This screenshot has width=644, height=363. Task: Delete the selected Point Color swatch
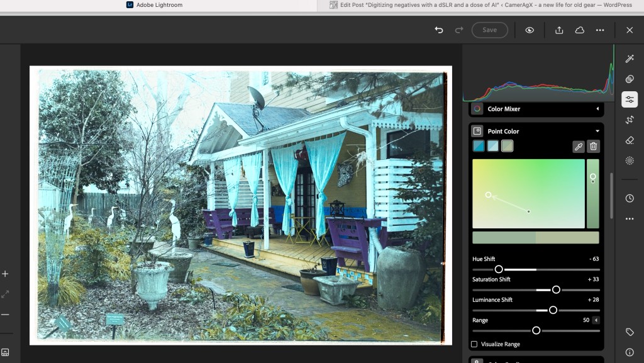593,146
